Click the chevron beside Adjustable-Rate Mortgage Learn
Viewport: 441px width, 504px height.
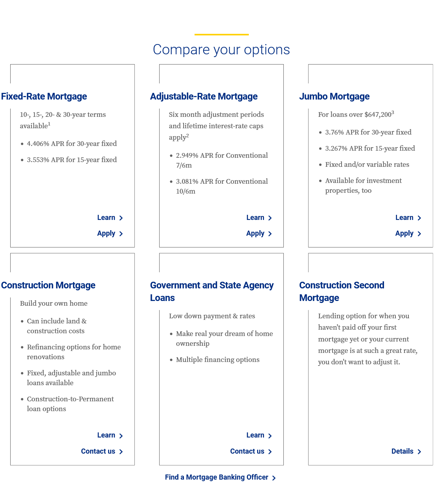point(270,218)
